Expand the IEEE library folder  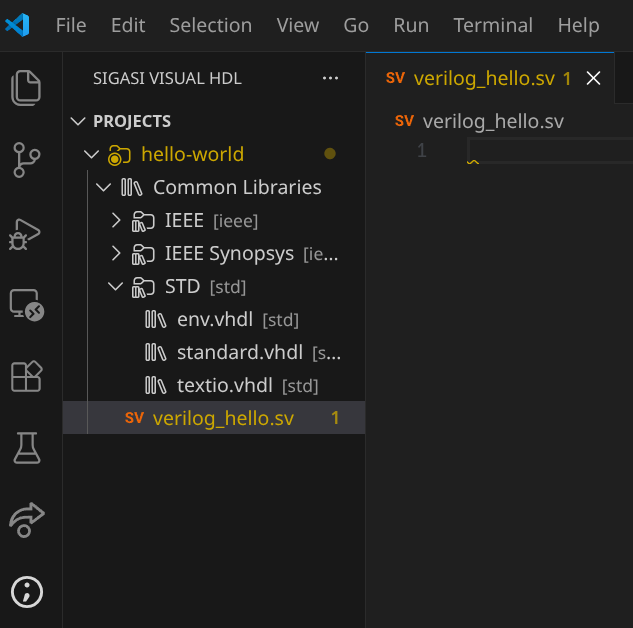[x=116, y=220]
